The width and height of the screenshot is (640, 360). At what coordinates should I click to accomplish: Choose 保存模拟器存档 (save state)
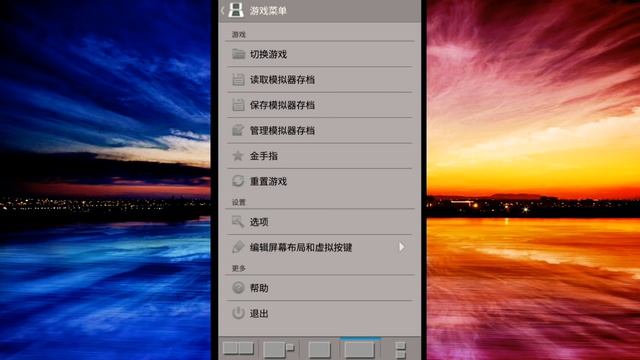click(x=320, y=105)
